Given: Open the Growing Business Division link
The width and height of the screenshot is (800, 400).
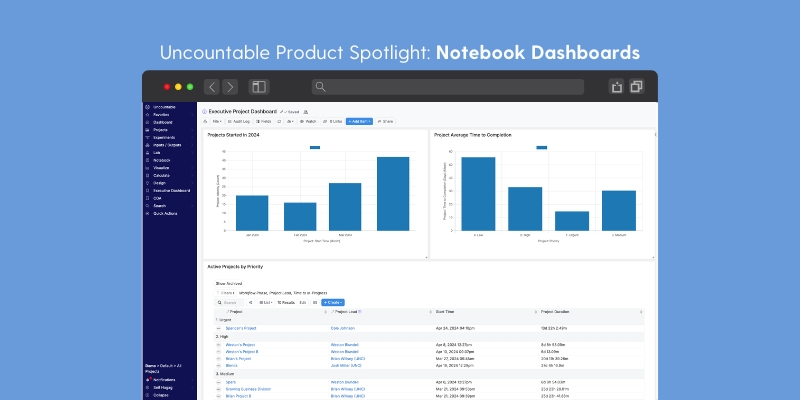Looking at the screenshot, I should pyautogui.click(x=248, y=389).
